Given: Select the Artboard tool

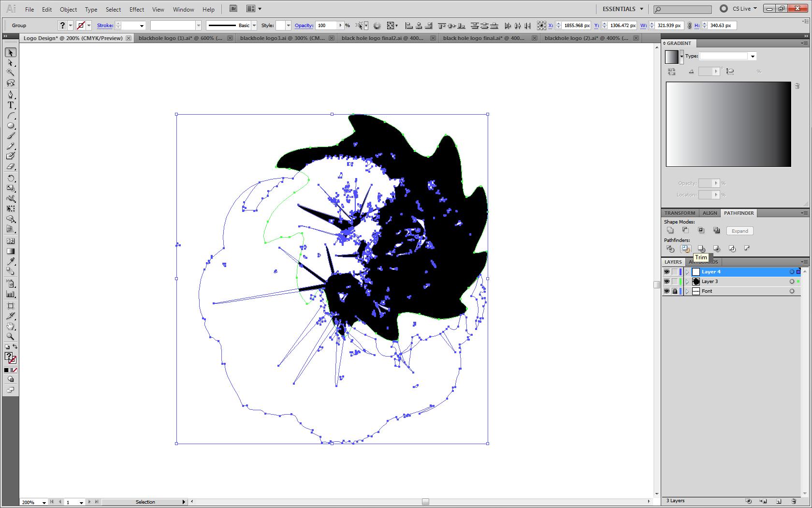Looking at the screenshot, I should pos(11,306).
